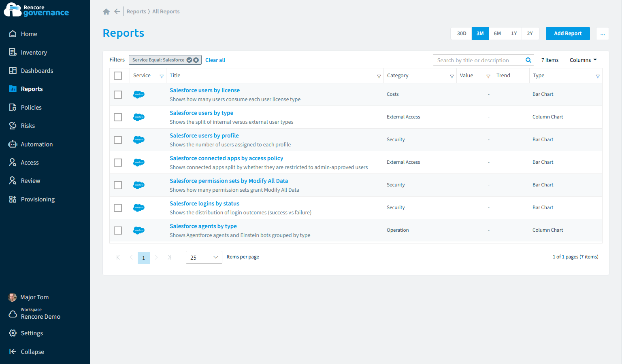This screenshot has height=364, width=622.
Task: Collapse the sidebar via arrow icon
Action: (13, 352)
